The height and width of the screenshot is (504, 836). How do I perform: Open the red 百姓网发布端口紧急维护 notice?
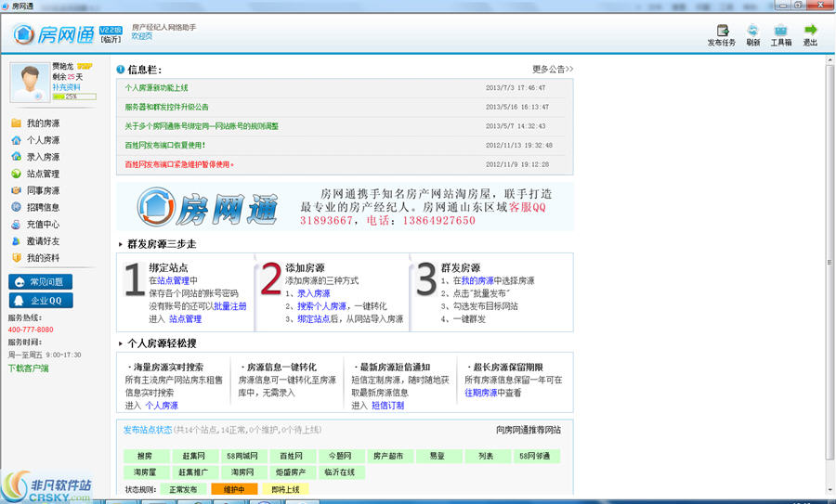(179, 164)
